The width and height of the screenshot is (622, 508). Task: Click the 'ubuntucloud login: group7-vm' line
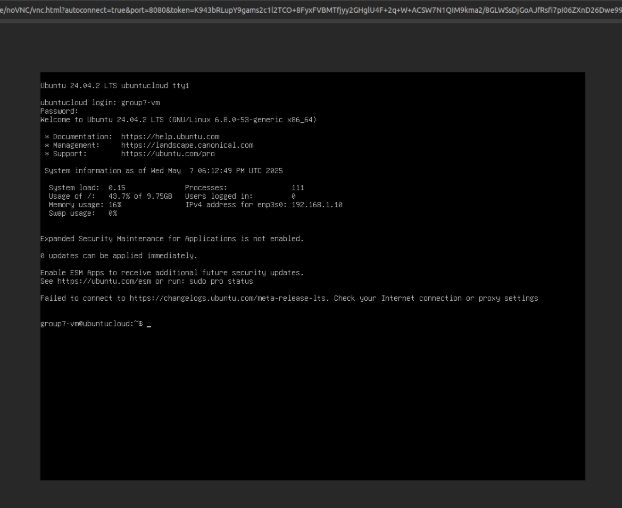pos(100,103)
